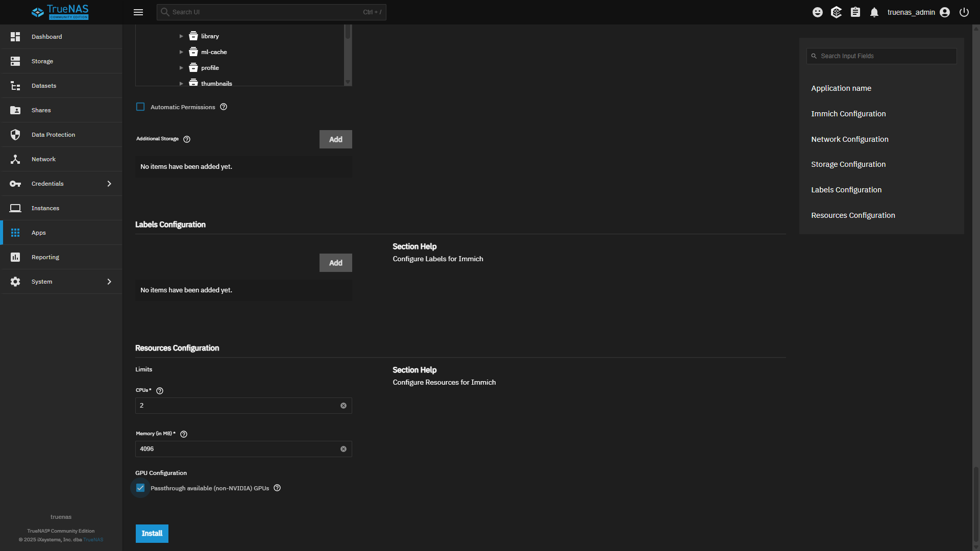
Task: Click the Install button
Action: tap(152, 534)
